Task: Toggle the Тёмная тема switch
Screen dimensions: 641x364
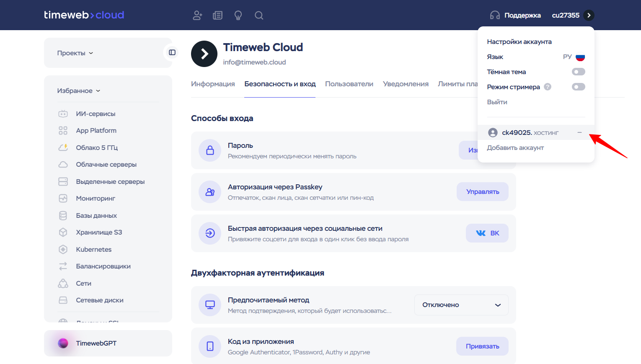Action: point(579,72)
